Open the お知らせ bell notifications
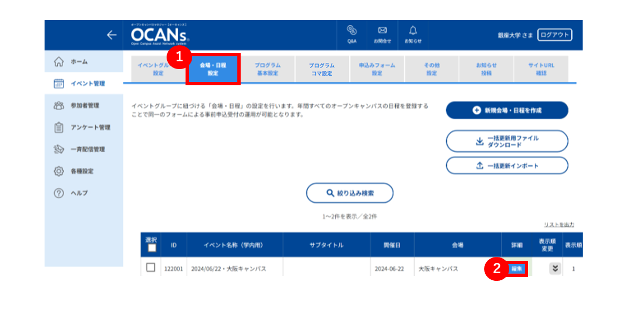The image size is (644, 326). 413,34
